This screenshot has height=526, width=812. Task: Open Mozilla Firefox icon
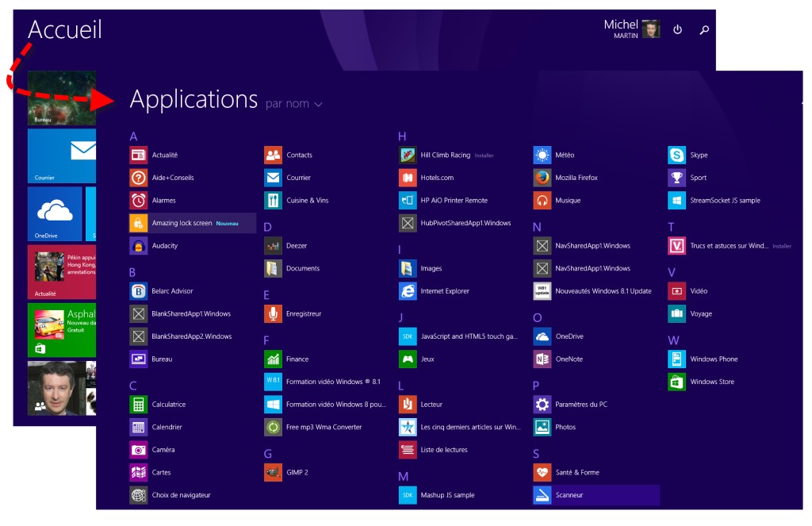(x=542, y=178)
